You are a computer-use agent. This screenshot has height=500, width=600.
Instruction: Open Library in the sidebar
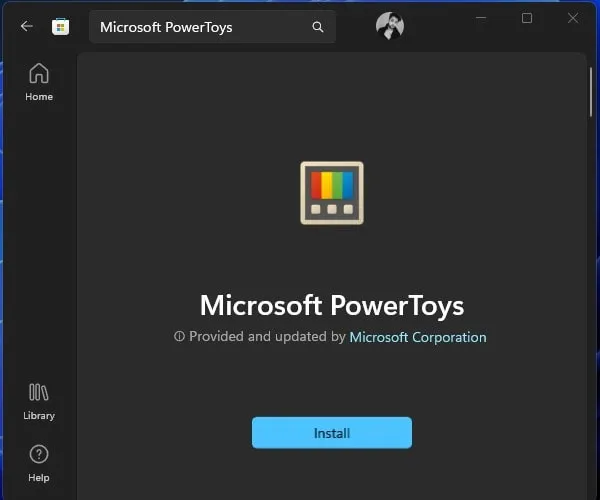(39, 402)
